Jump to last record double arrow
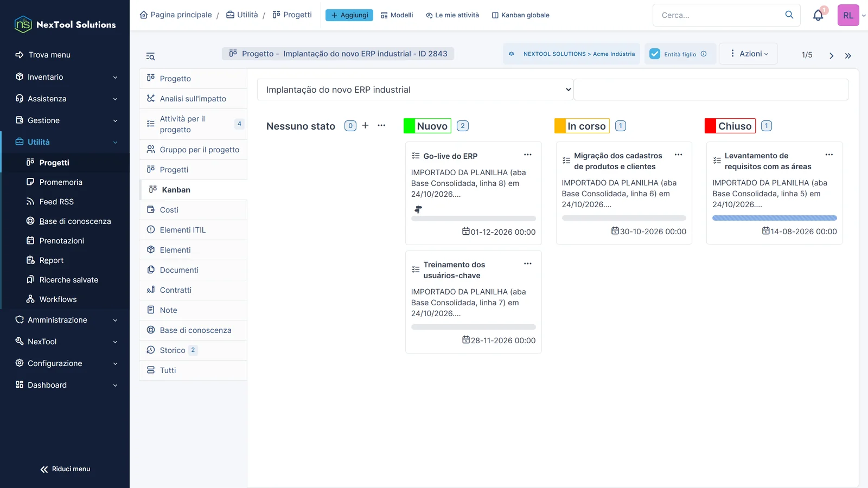Screen dimensions: 868x488 [x=848, y=55]
